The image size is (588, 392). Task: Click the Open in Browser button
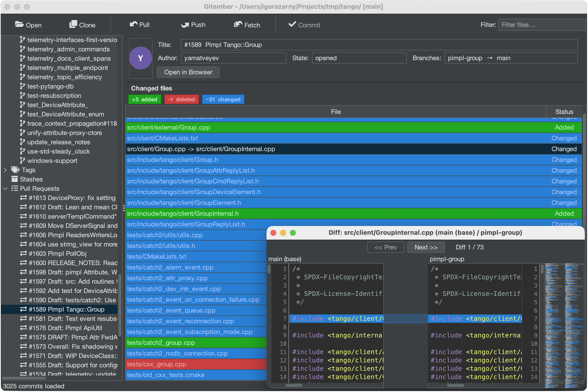(188, 72)
